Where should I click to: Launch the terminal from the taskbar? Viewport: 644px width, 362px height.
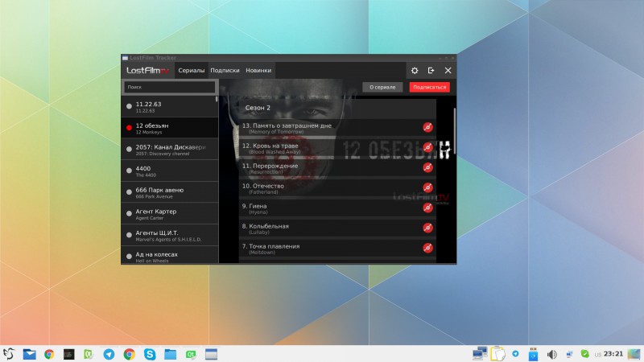68,354
